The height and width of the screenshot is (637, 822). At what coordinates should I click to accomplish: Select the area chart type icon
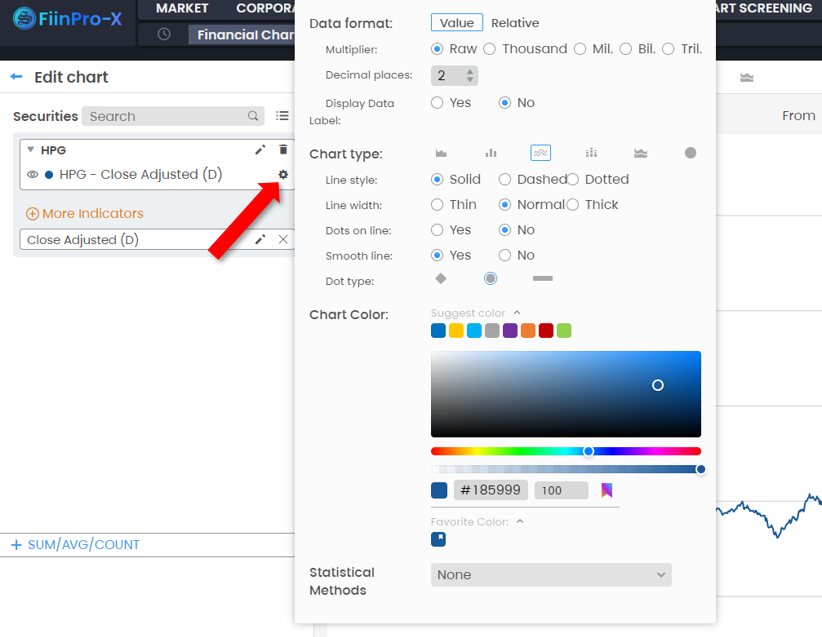441,153
